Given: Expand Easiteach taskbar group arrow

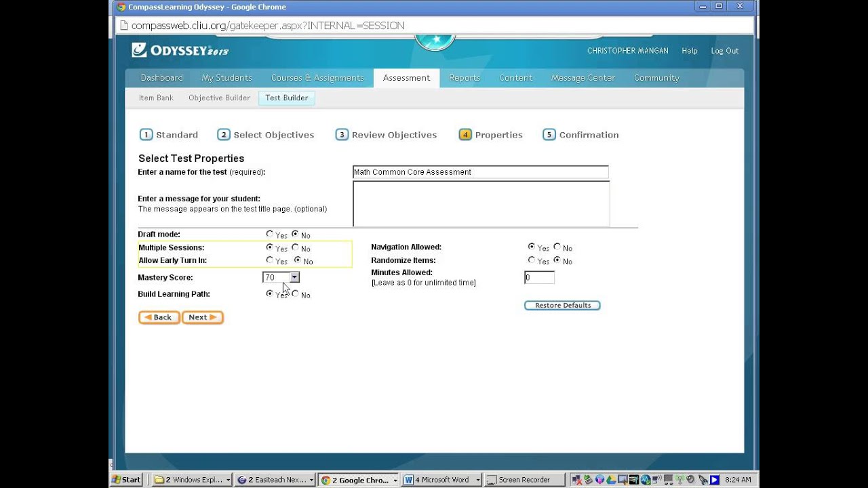Looking at the screenshot, I should [312, 480].
